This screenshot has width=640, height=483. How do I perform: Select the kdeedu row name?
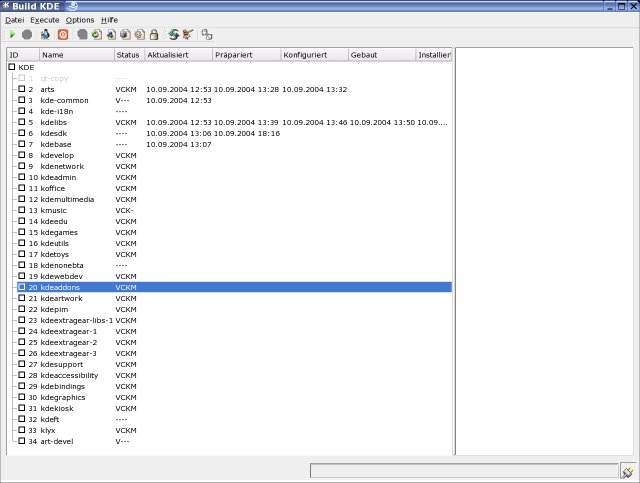pyautogui.click(x=54, y=222)
